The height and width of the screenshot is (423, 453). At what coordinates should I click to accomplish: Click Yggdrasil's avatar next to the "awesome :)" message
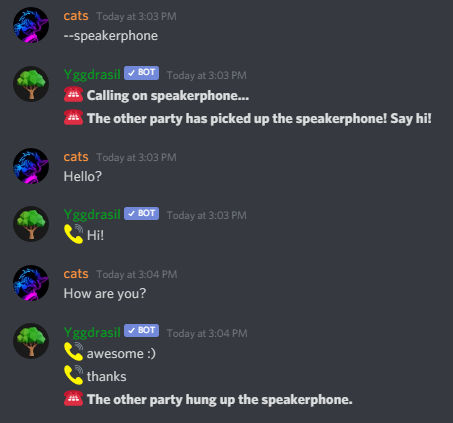[x=31, y=341]
